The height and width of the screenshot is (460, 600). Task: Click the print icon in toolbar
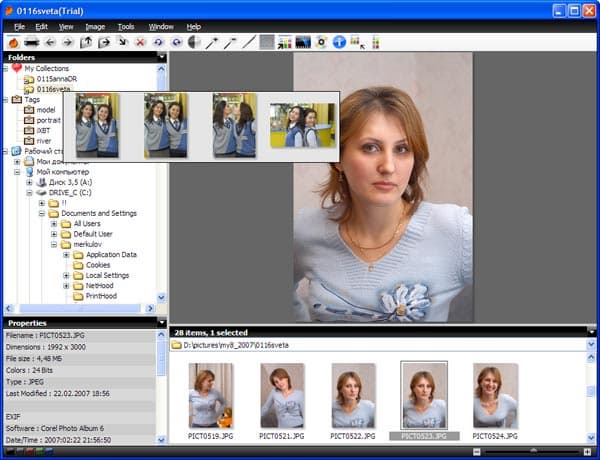tap(32, 42)
